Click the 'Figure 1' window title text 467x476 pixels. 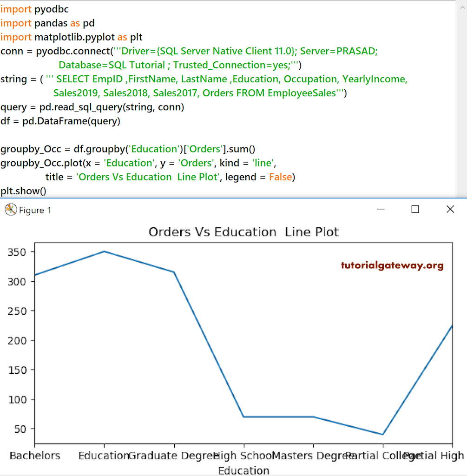click(x=35, y=210)
